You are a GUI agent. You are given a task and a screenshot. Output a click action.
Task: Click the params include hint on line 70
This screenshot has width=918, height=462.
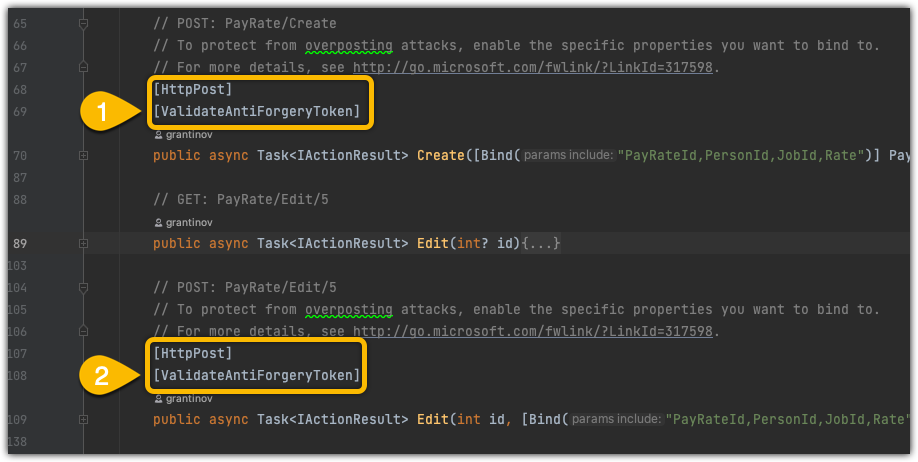click(568, 155)
